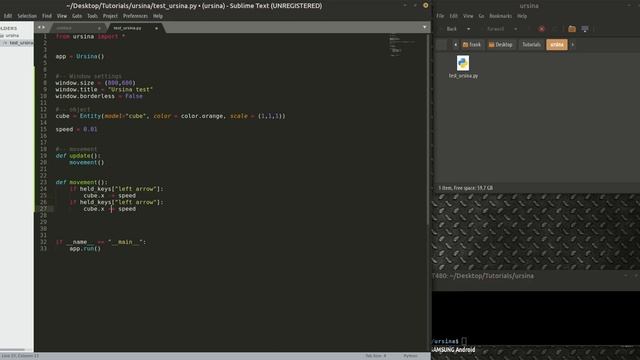Viewport: 640px width, 360px height.
Task: Click 'app = Ursina()' on line 4
Action: 80,56
